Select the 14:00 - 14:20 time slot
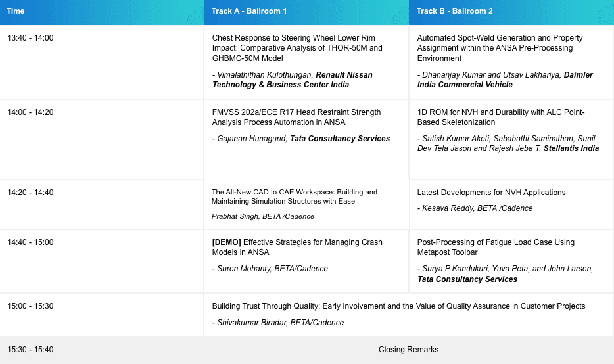 tap(30, 112)
